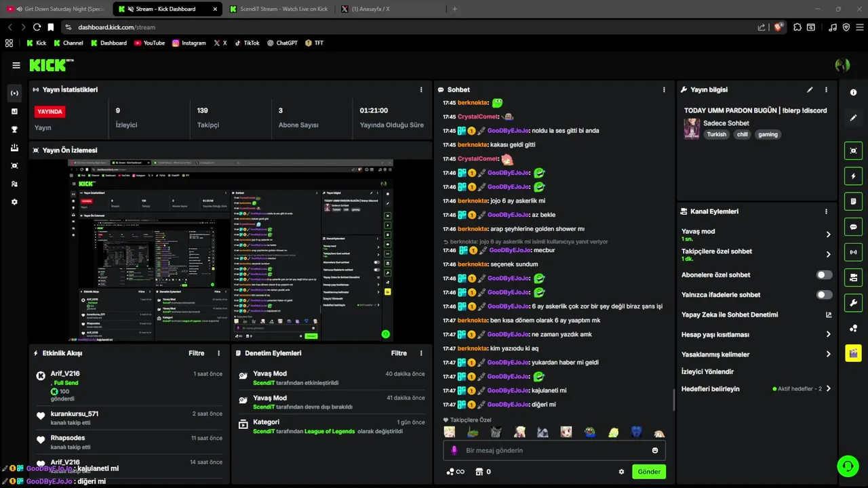Click the Turkish tag in stream info
The image size is (868, 488).
point(716,134)
